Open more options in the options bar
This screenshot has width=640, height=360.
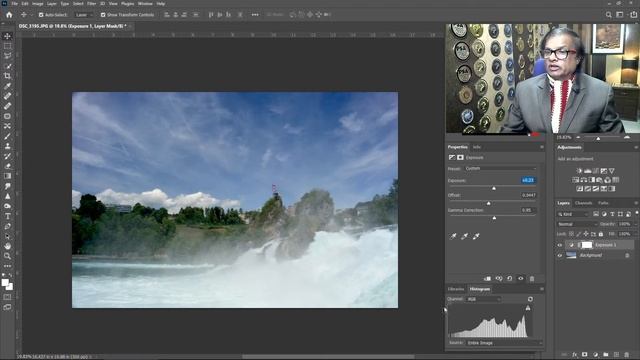(255, 15)
